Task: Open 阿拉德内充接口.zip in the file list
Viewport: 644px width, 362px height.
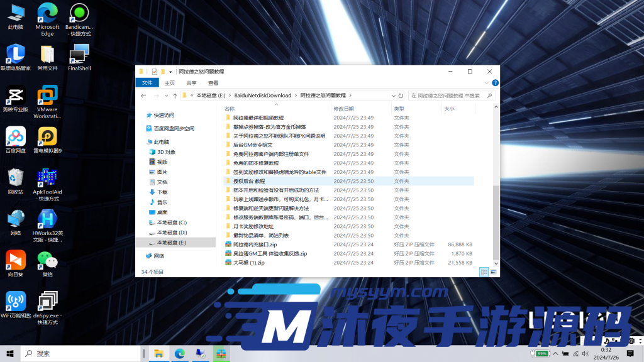Action: (x=254, y=244)
